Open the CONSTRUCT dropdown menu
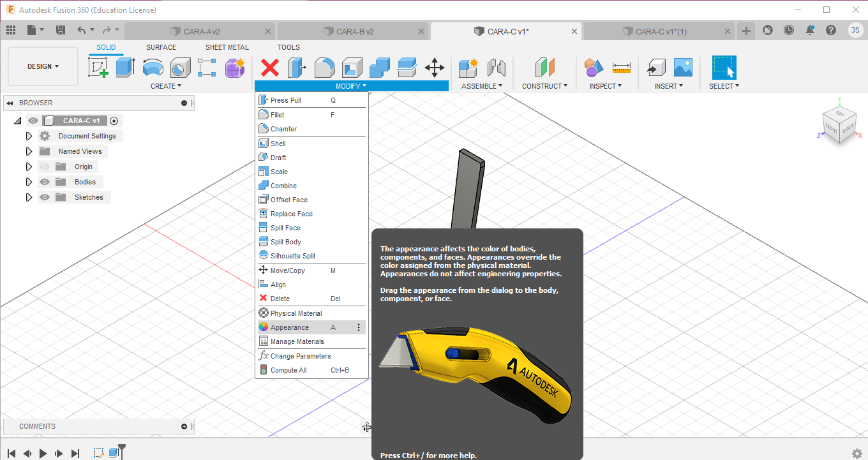The width and height of the screenshot is (868, 460). click(544, 86)
